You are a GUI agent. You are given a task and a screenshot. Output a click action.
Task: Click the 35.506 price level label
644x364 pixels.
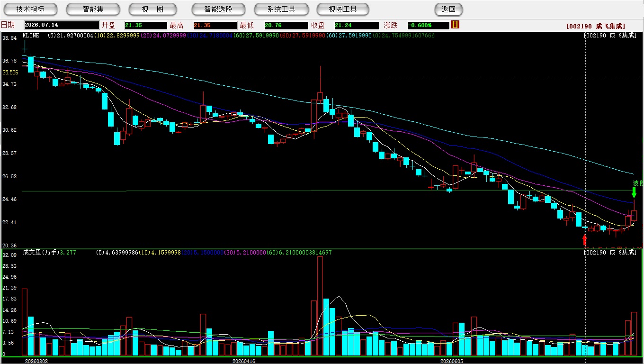tap(10, 73)
